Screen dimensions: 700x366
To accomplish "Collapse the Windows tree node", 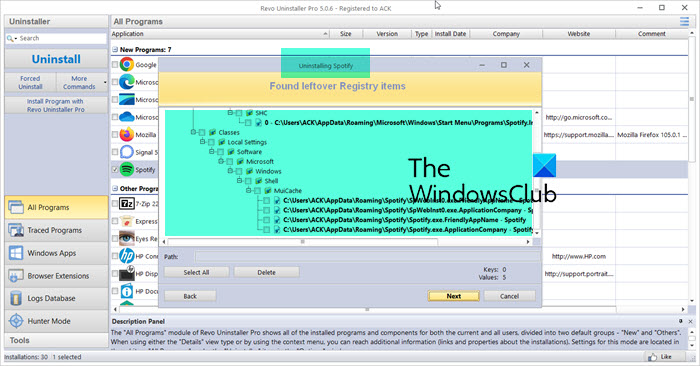I will [230, 171].
